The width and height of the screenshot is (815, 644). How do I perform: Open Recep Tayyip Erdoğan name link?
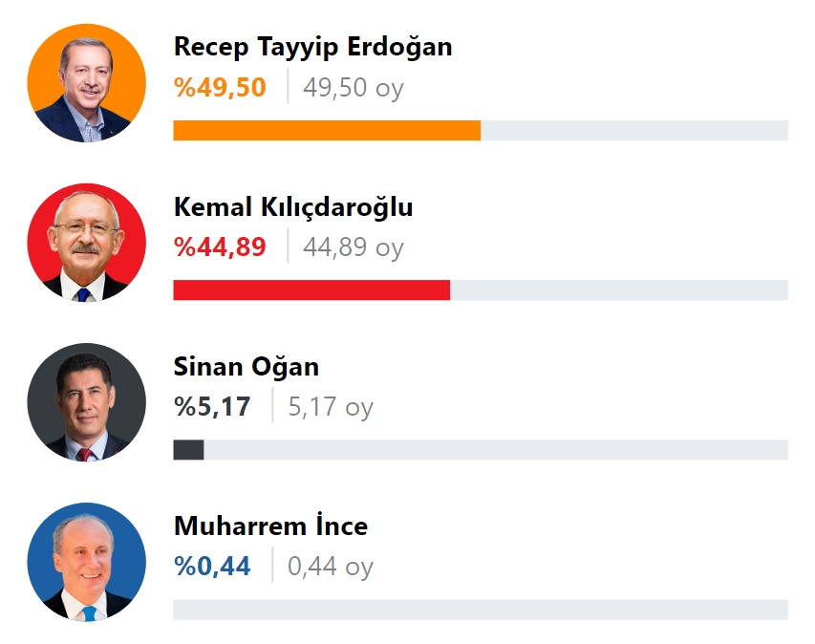click(312, 48)
